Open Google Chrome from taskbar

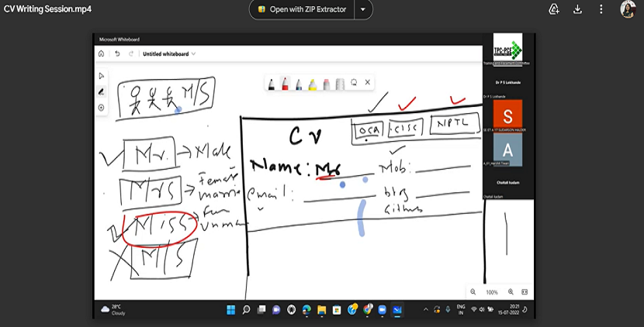point(367,310)
